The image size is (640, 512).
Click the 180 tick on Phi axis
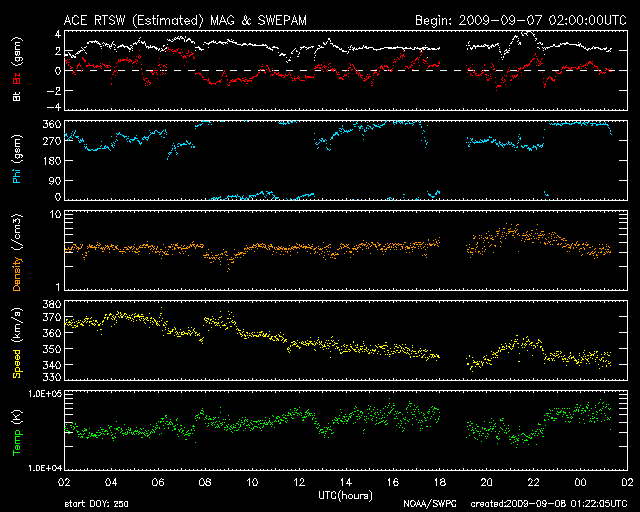(x=52, y=160)
